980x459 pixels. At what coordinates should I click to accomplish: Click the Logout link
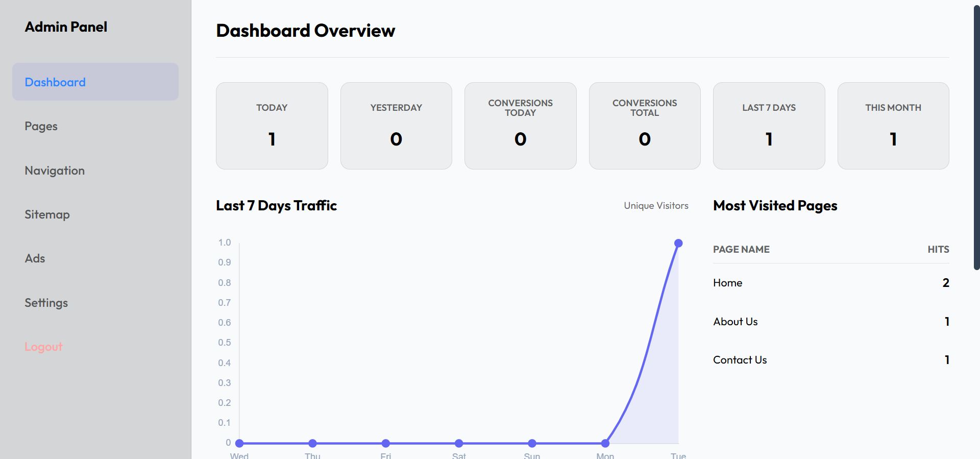(x=43, y=347)
